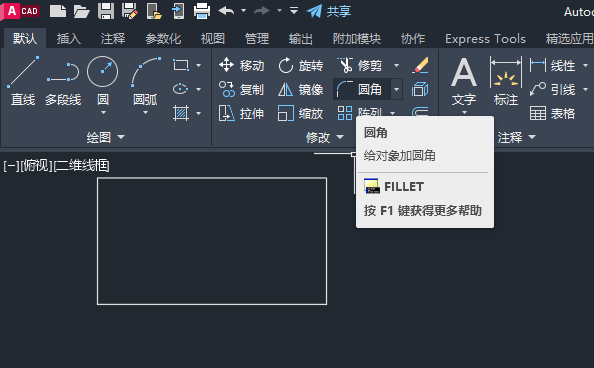Select the 旋转 rotate tool
Image resolution: width=594 pixels, height=368 pixels.
tap(301, 66)
